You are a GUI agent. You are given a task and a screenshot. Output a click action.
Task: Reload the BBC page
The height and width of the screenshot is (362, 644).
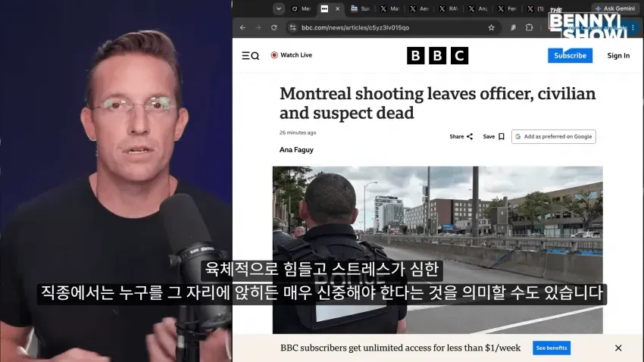(274, 27)
